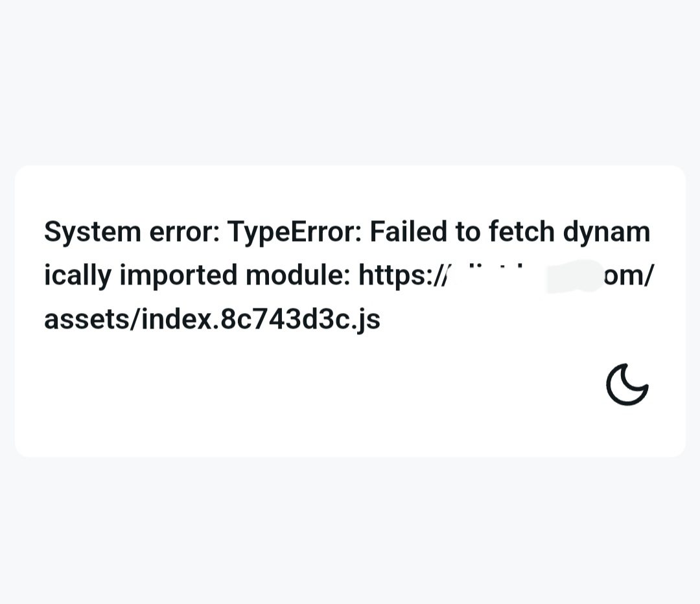
Task: Select the filename "index.8c743d3c.js"
Action: coord(261,319)
